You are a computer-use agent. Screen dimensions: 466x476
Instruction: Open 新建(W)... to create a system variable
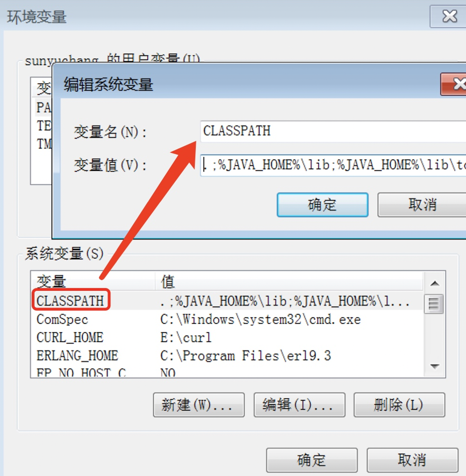pyautogui.click(x=198, y=405)
